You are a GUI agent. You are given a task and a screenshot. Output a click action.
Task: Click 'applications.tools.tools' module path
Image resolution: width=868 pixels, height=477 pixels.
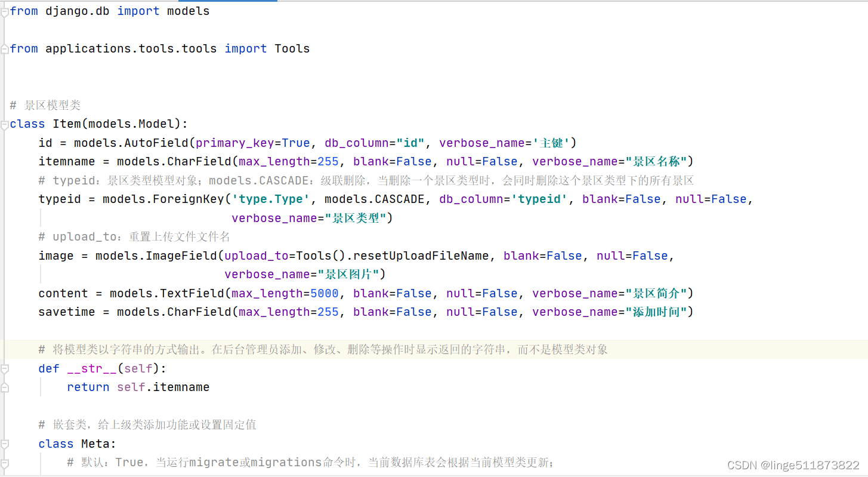(x=131, y=49)
